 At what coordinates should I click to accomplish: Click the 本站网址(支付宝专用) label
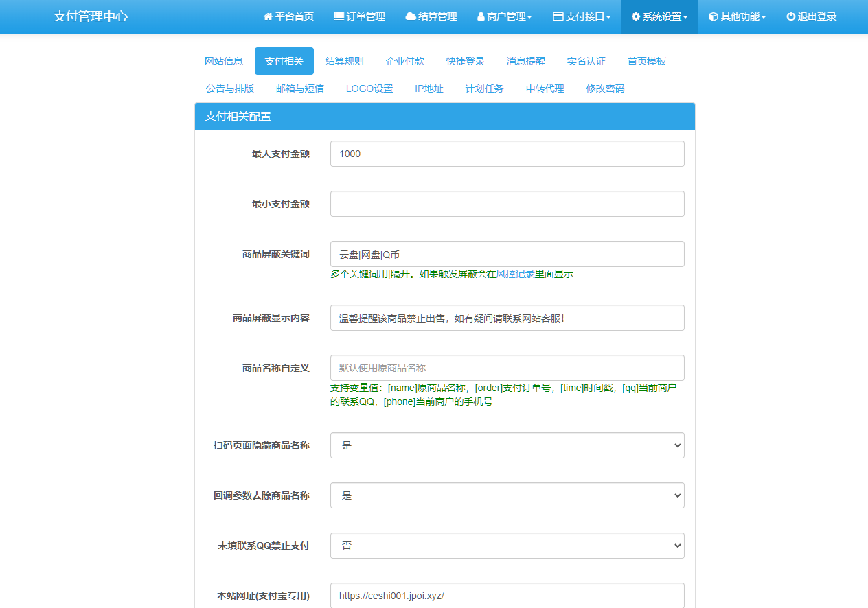point(264,596)
